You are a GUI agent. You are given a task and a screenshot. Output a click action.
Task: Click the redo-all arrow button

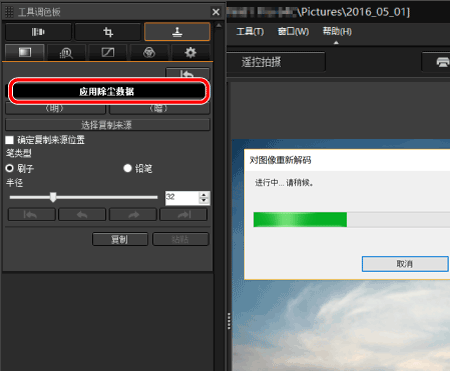coord(184,214)
